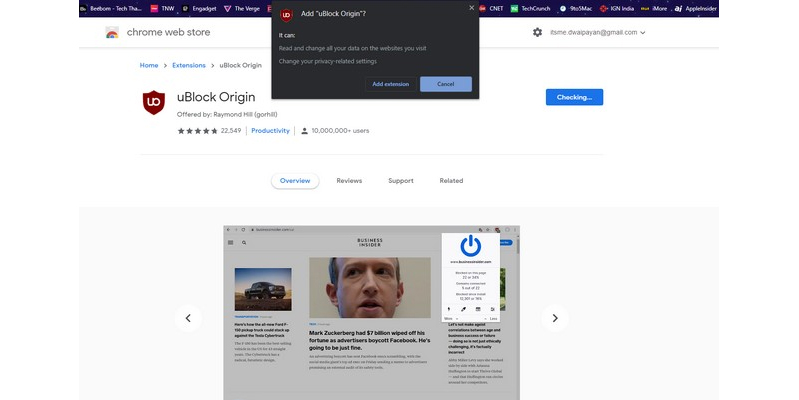Cancel the uBlock Origin install dialog
This screenshot has width=799, height=400.
click(445, 84)
